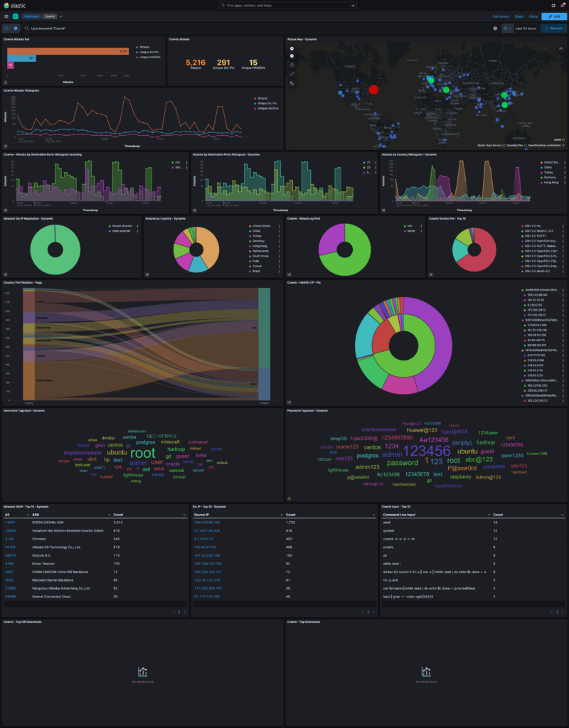Open options for ssh in Attacks by Port legend
This screenshot has width=569, height=728.
tap(421, 226)
